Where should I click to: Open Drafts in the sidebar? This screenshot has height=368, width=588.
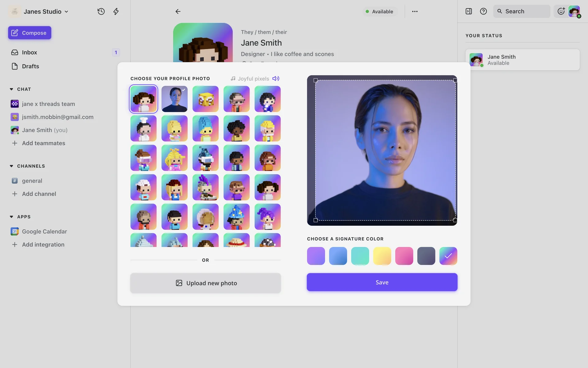tap(30, 66)
